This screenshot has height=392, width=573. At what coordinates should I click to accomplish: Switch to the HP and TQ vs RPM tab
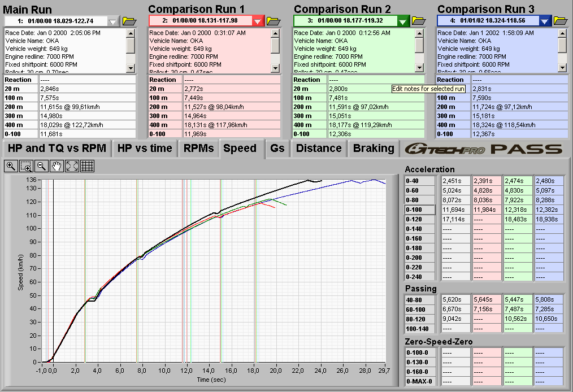57,149
